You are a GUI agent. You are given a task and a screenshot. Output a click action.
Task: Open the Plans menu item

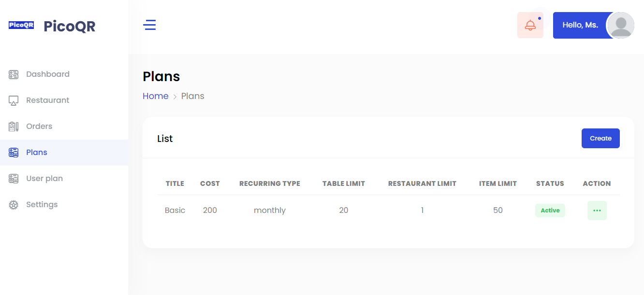tap(37, 153)
